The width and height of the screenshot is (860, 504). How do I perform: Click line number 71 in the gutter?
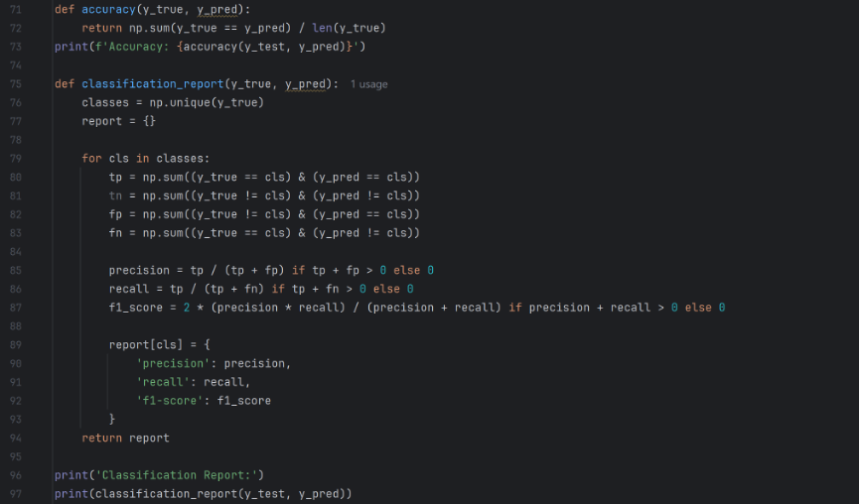(15, 10)
